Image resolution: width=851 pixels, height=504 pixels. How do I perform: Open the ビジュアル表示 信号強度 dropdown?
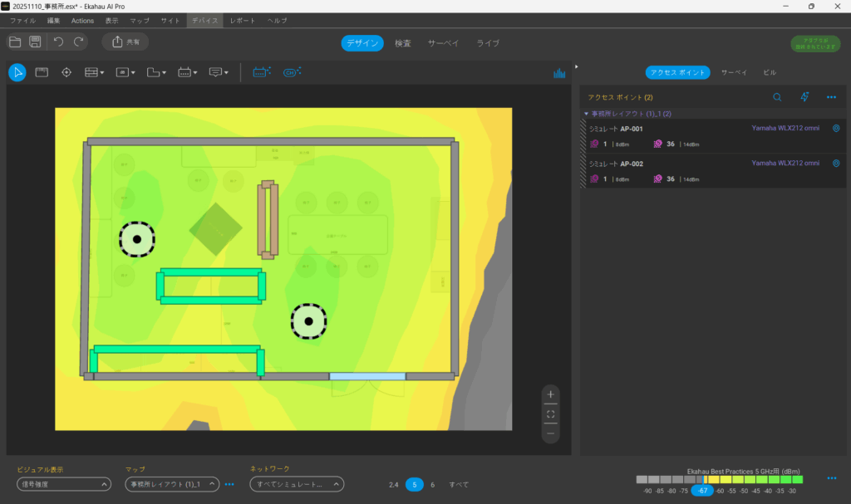[64, 484]
